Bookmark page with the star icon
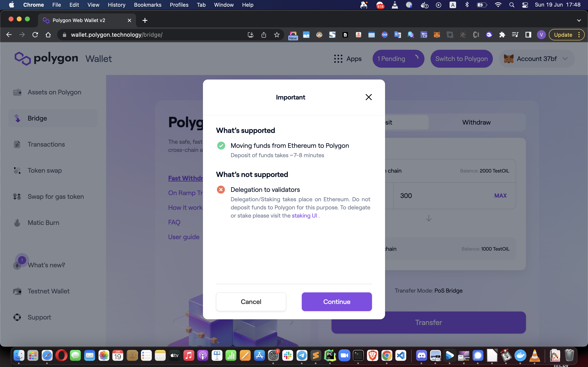 [276, 35]
